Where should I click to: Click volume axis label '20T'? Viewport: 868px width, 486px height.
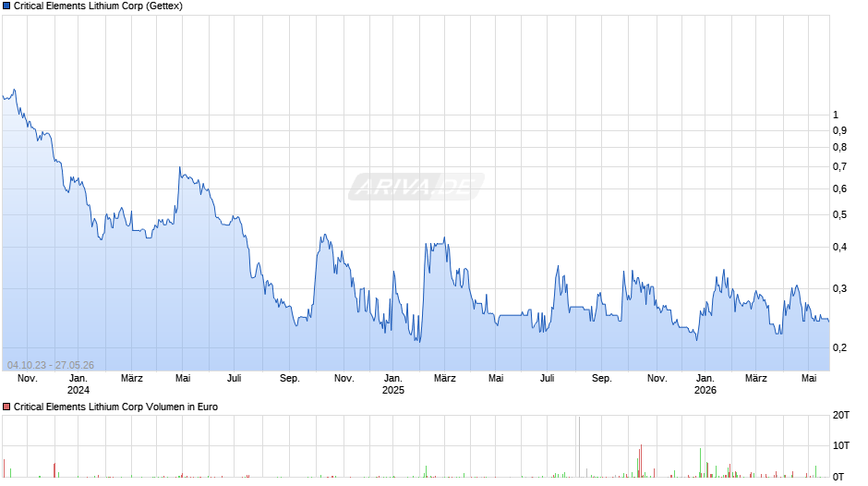841,415
